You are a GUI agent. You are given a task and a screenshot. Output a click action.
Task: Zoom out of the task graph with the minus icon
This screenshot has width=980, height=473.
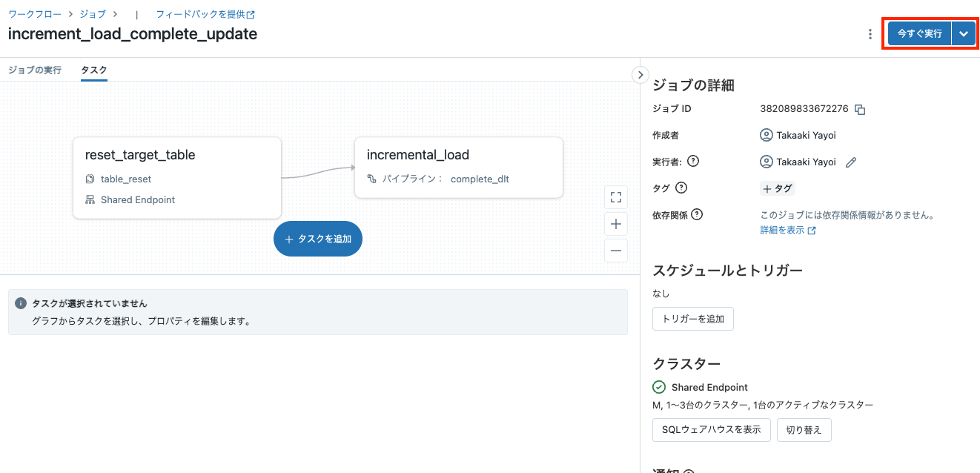pyautogui.click(x=615, y=251)
